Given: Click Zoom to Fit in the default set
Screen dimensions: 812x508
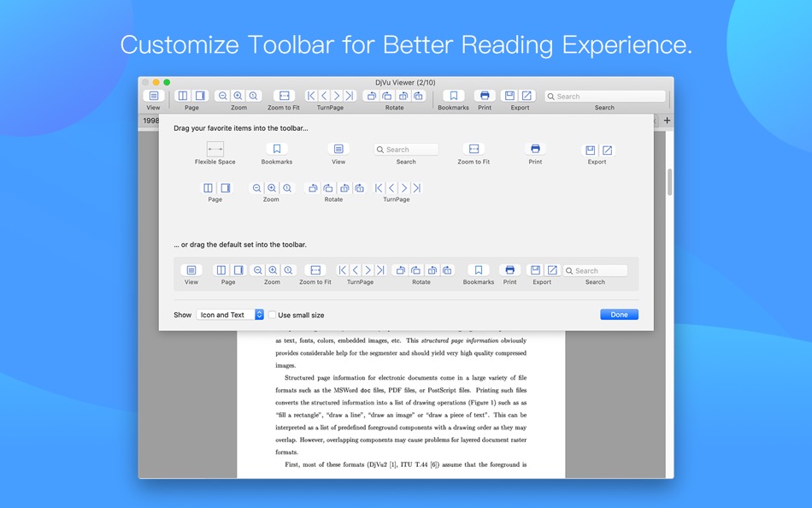Looking at the screenshot, I should (x=315, y=270).
